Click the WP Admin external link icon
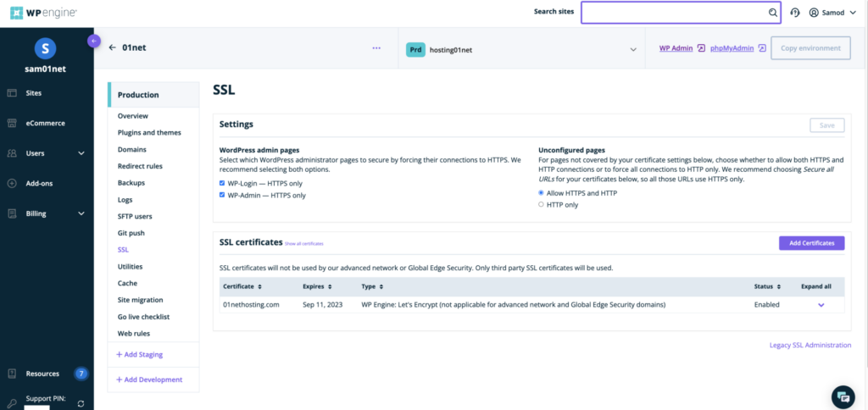 coord(701,48)
